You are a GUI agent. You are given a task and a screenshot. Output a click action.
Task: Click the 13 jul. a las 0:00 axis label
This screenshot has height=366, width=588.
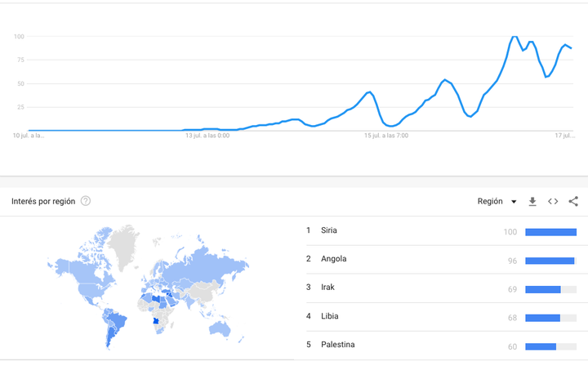coord(207,136)
